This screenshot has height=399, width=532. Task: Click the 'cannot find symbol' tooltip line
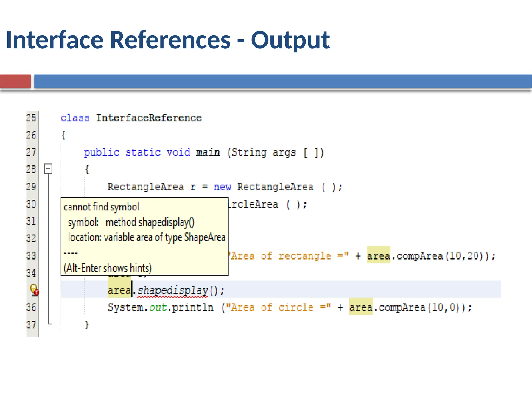pos(102,207)
